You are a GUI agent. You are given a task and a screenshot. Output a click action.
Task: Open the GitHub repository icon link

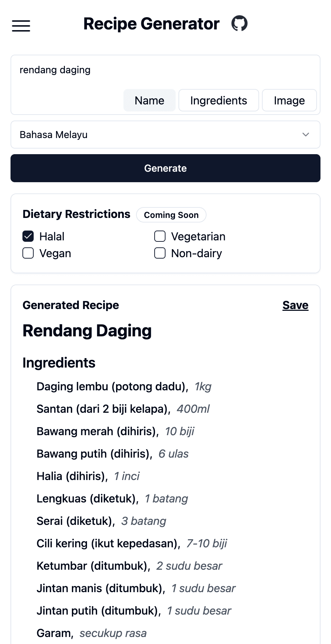(239, 23)
